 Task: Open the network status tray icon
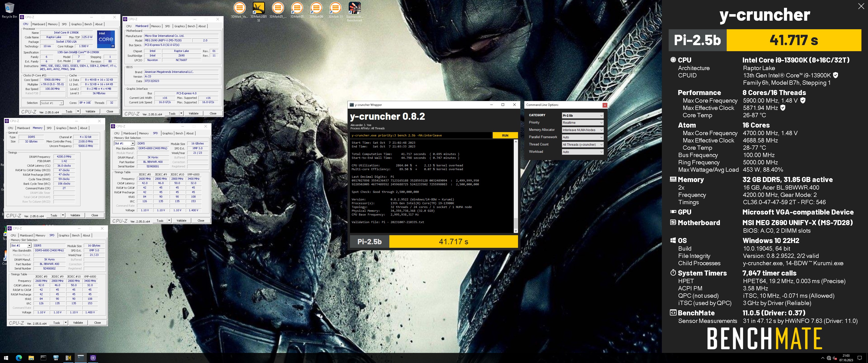[x=829, y=358]
